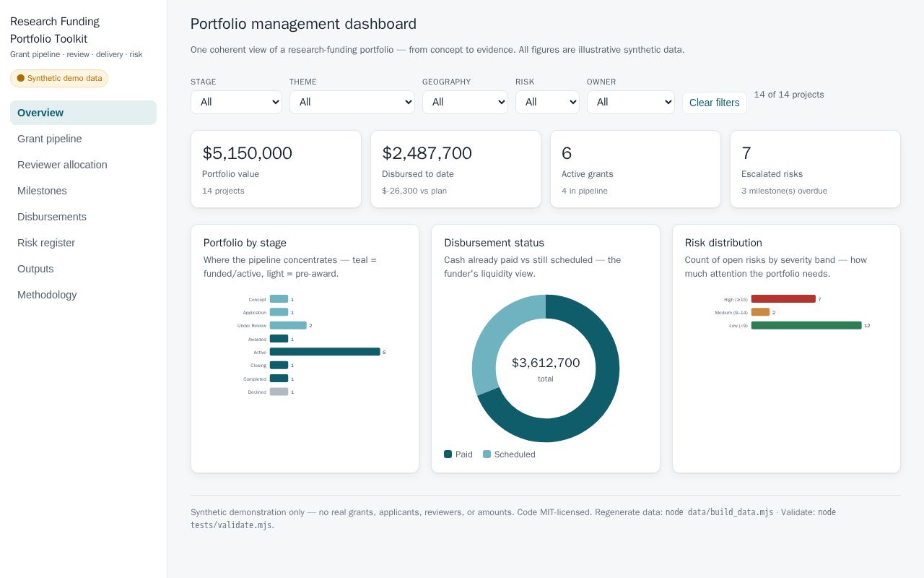This screenshot has width=924, height=578.
Task: Click the High risk severity bar
Action: click(783, 299)
